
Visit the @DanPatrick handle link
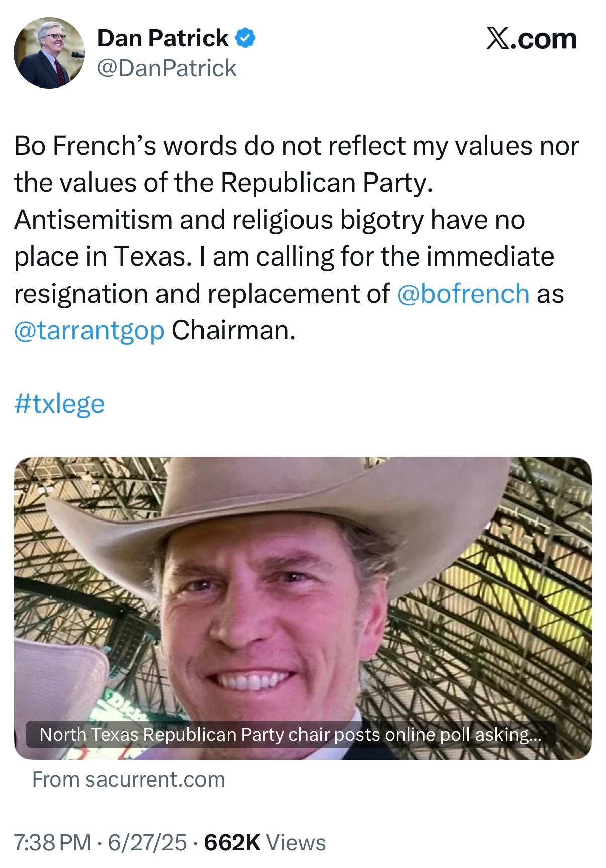[166, 68]
